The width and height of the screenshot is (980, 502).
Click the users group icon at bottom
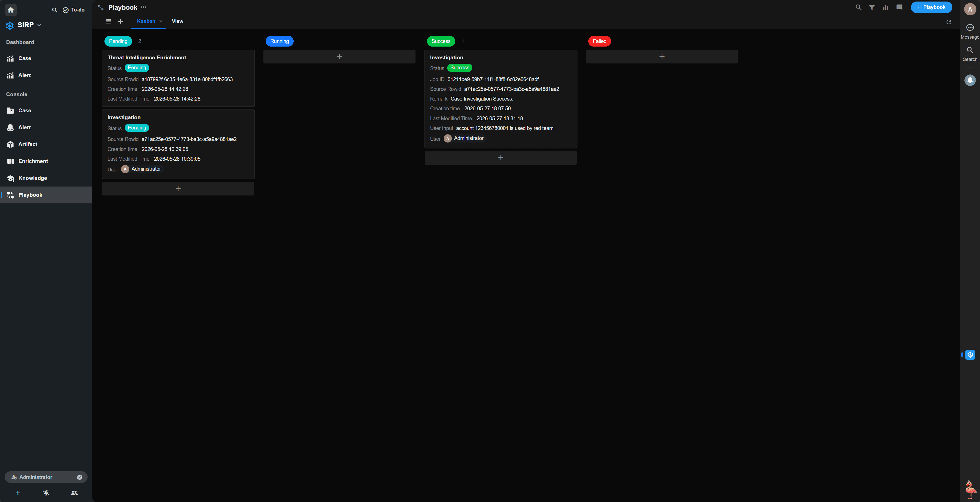coord(74,493)
